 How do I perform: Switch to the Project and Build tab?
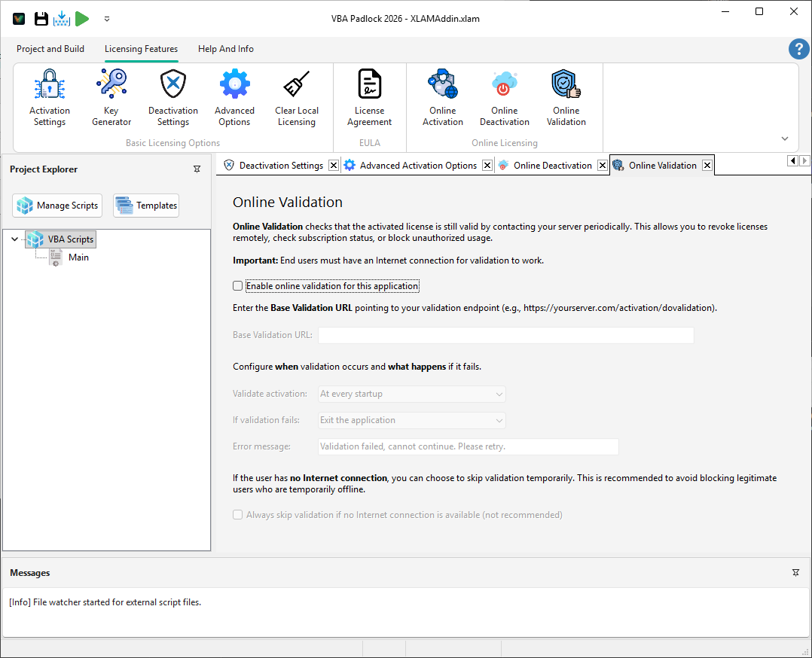50,48
